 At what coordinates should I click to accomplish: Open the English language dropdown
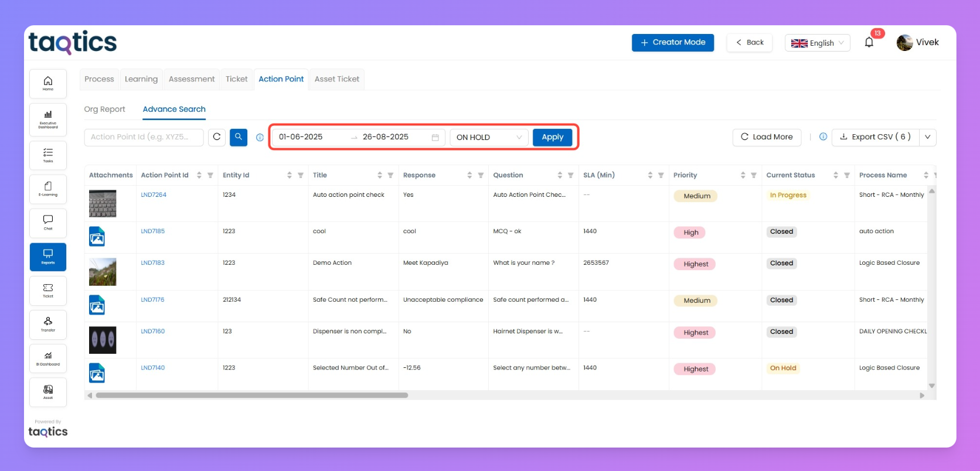(x=817, y=43)
